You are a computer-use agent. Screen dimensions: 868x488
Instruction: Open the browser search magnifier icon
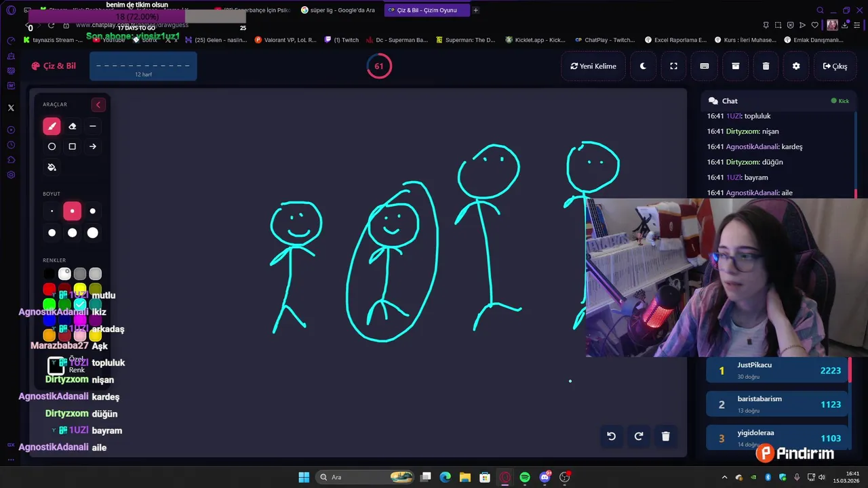point(820,10)
